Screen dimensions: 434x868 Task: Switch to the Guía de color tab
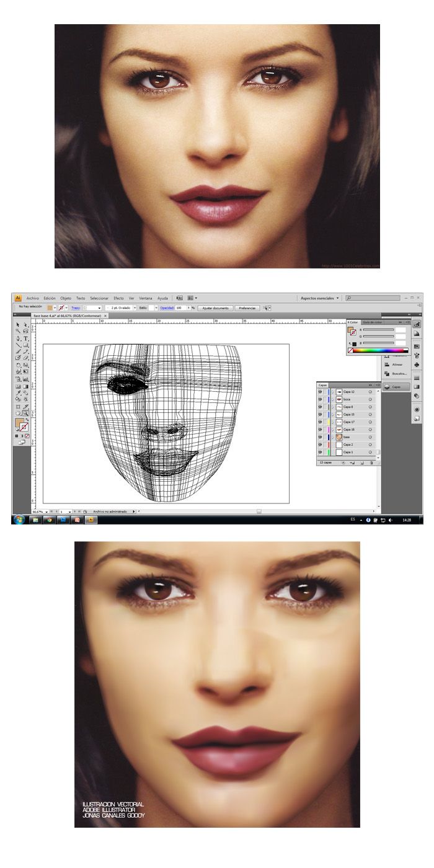click(x=373, y=322)
